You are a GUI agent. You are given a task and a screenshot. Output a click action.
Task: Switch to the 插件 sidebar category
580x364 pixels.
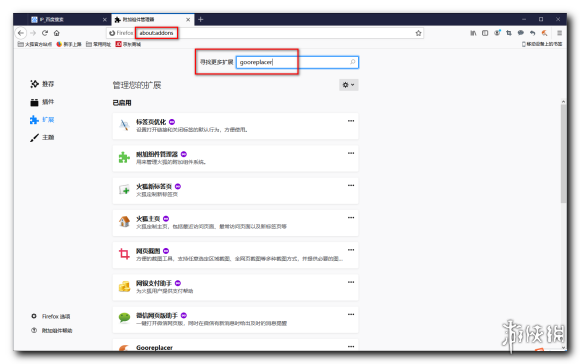[x=42, y=102]
